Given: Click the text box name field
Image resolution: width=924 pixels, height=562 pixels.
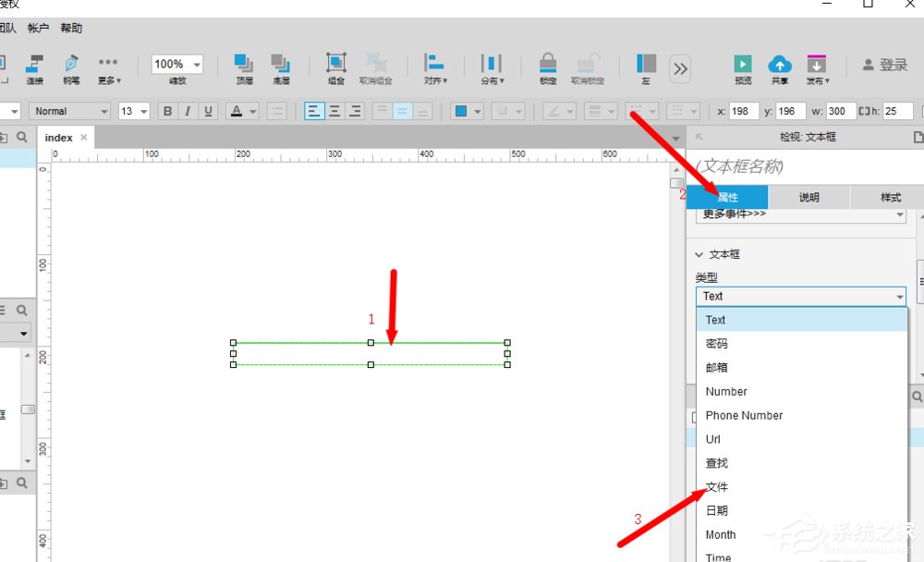Looking at the screenshot, I should click(x=805, y=166).
